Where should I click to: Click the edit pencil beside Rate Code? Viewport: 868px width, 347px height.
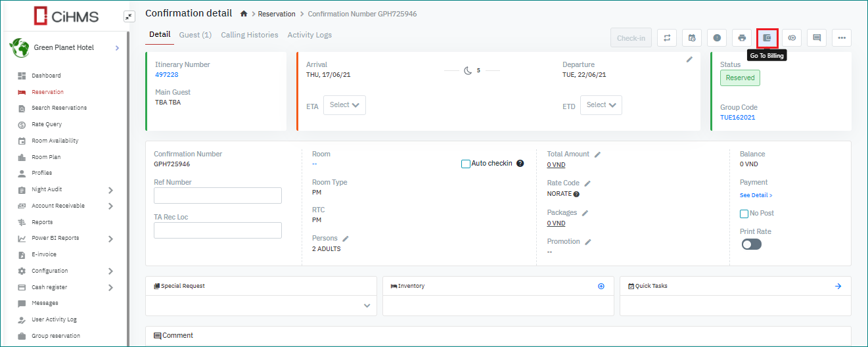[x=587, y=183]
